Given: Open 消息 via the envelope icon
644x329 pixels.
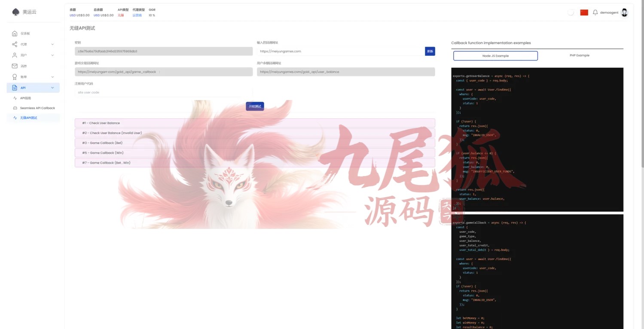Looking at the screenshot, I should (x=15, y=66).
